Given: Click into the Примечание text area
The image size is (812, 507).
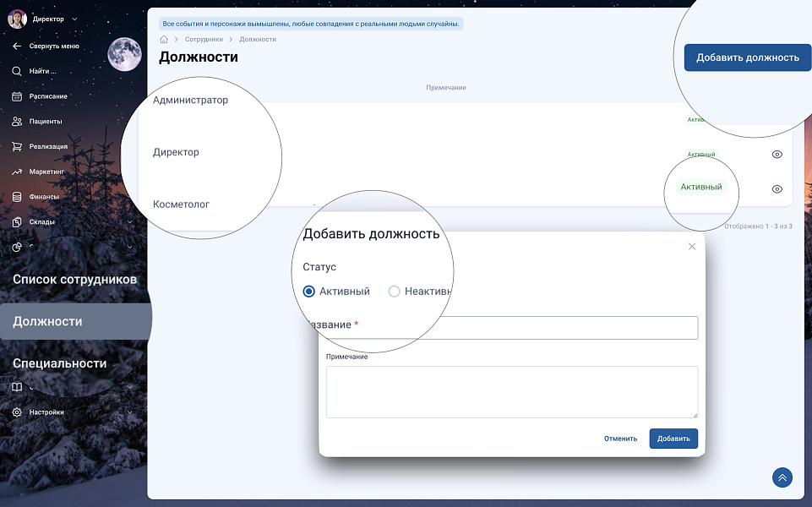Looking at the screenshot, I should (511, 391).
